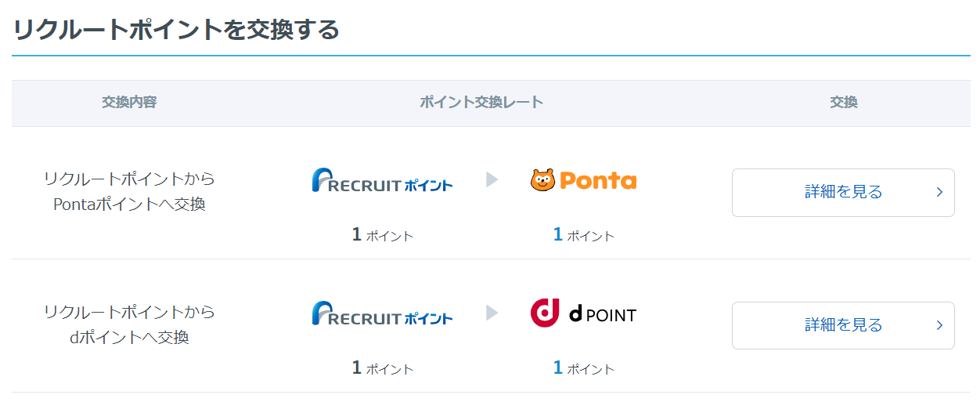
Task: Click the blue 1 ポイント under the d POINT logo
Action: pyautogui.click(x=583, y=368)
